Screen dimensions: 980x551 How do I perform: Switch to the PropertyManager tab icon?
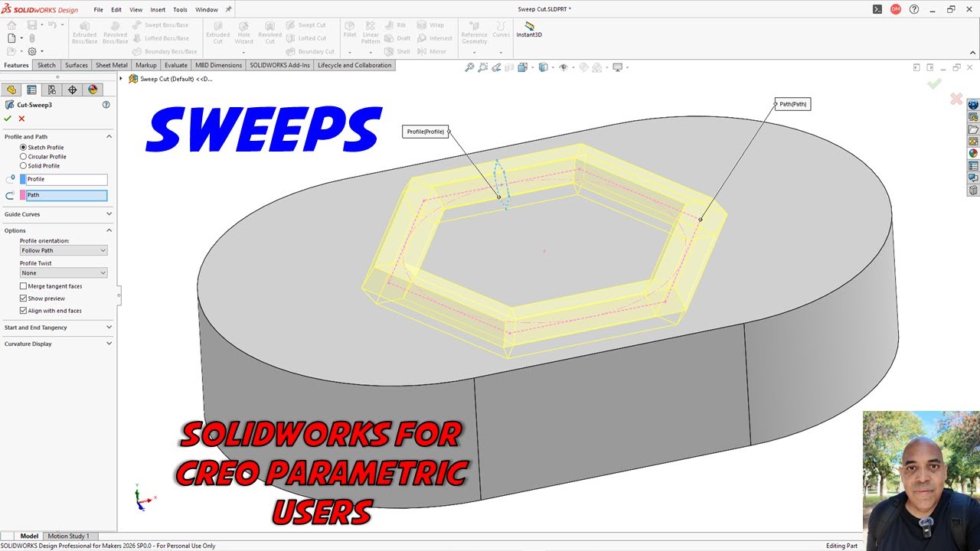[x=31, y=90]
